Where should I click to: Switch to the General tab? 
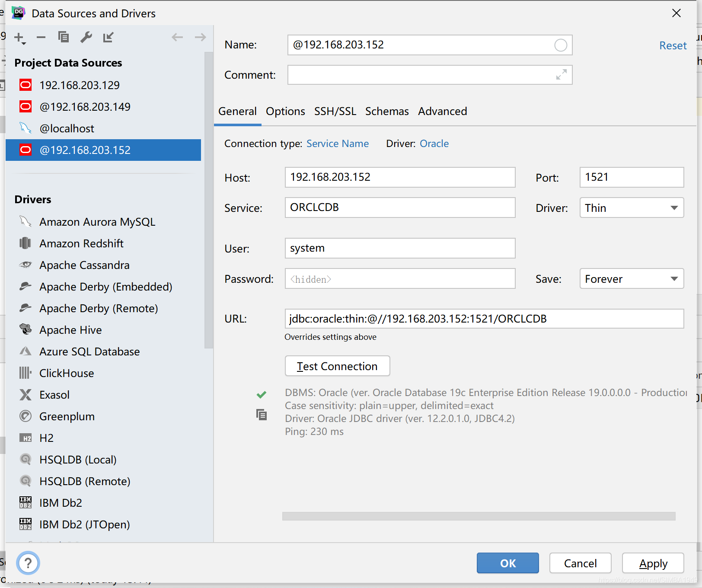[x=237, y=112]
